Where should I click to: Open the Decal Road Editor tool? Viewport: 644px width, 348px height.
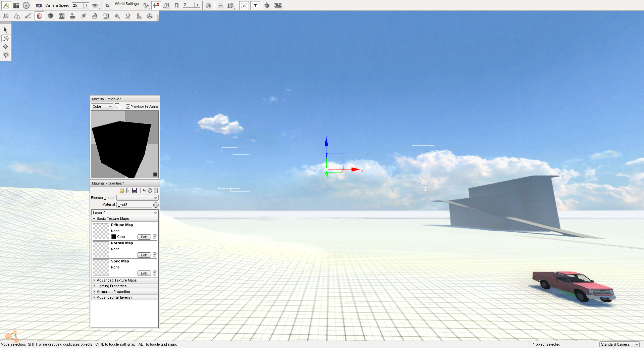point(139,16)
